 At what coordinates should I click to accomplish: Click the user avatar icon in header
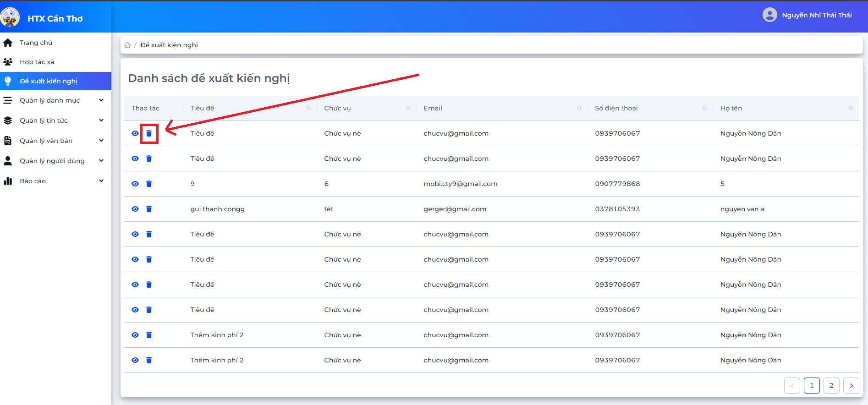770,15
